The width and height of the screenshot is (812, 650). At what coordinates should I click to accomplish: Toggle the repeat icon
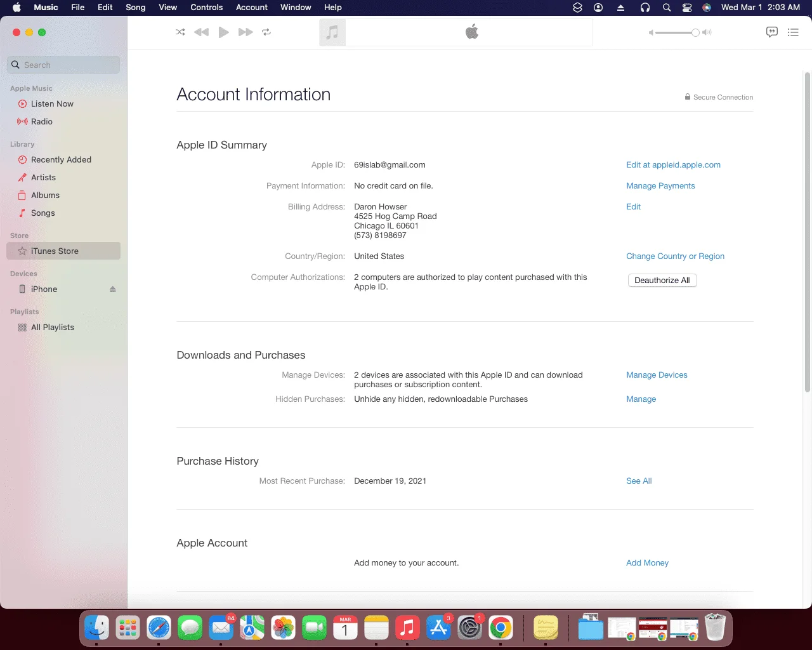point(266,32)
